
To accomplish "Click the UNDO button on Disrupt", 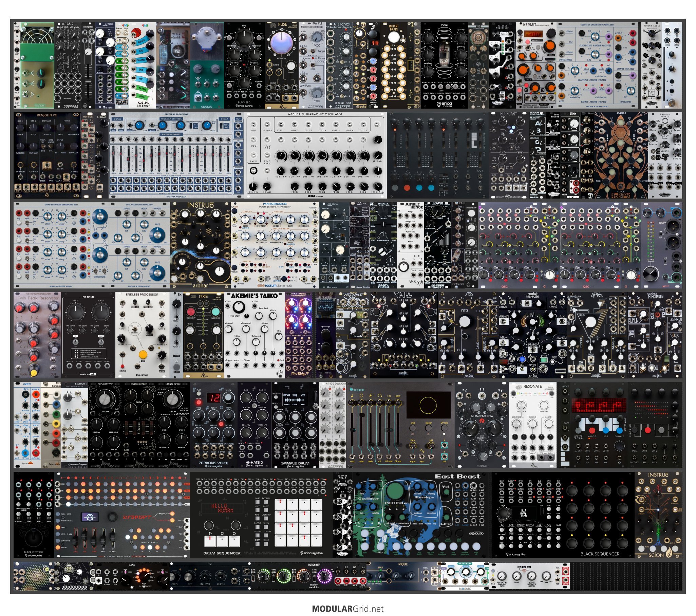I will coord(58,527).
